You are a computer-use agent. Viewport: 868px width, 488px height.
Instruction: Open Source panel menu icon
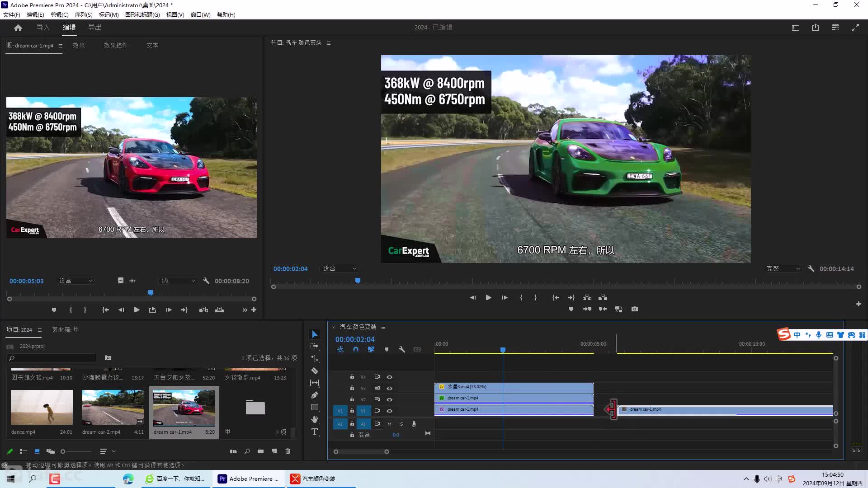point(61,46)
